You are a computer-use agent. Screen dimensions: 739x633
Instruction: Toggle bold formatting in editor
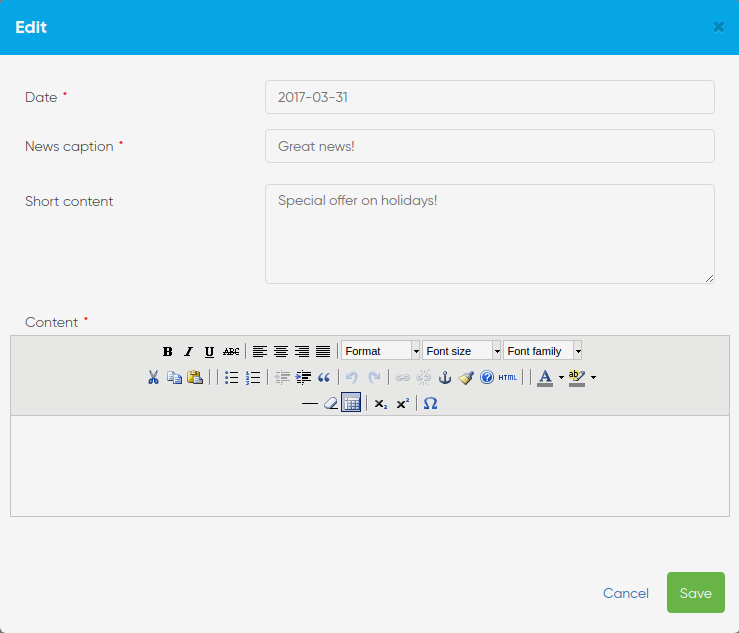[x=168, y=351]
